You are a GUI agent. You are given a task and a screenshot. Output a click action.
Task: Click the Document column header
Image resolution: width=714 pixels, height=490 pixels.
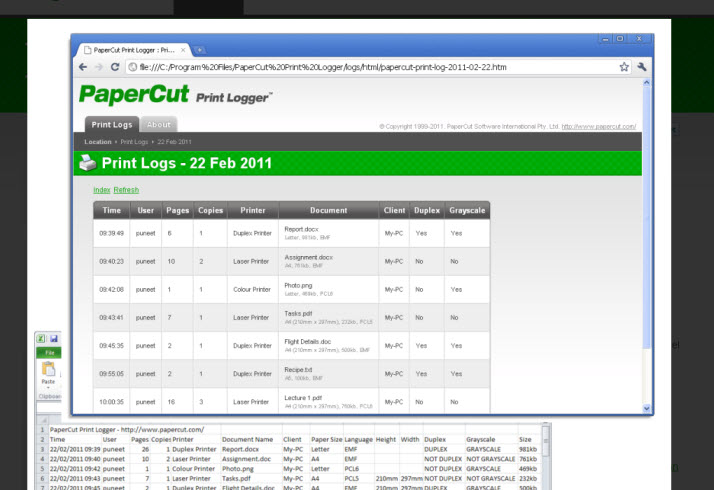point(328,210)
